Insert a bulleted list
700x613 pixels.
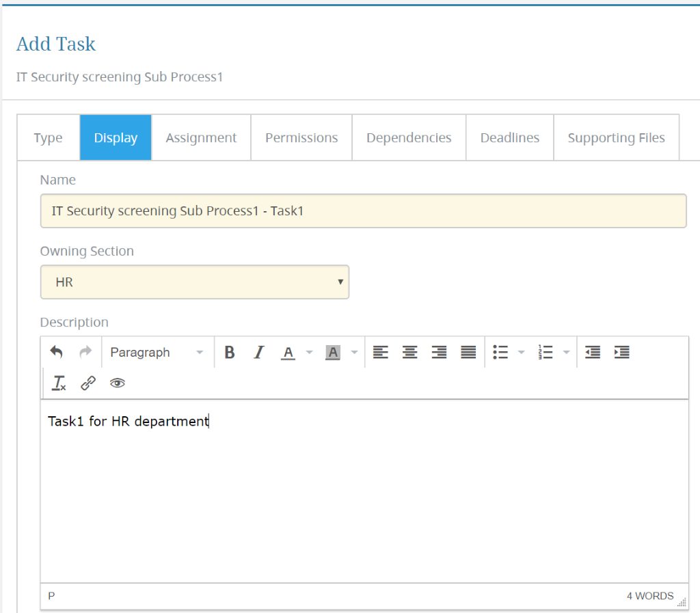(500, 352)
